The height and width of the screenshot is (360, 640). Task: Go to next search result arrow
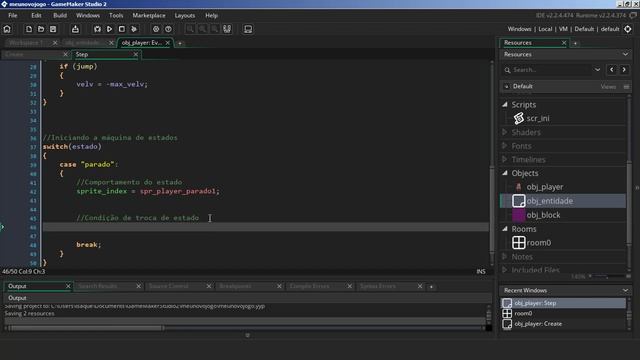[x=624, y=70]
